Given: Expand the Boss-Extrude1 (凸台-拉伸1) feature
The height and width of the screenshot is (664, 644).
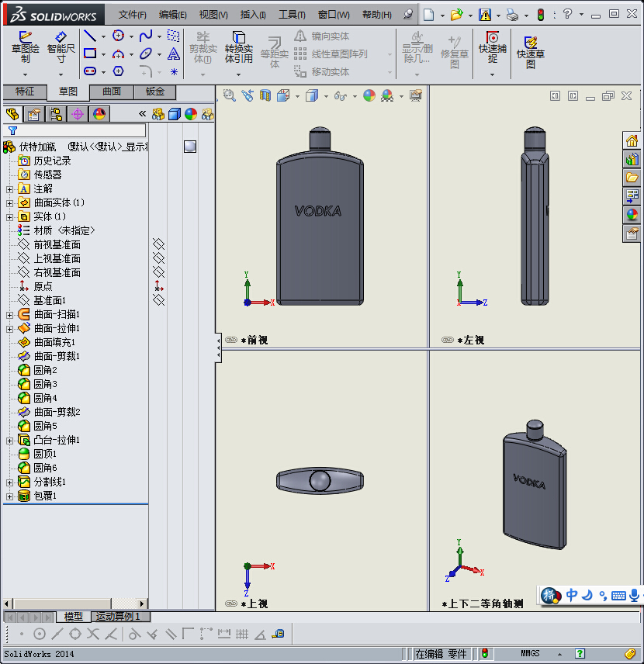Looking at the screenshot, I should pos(9,440).
